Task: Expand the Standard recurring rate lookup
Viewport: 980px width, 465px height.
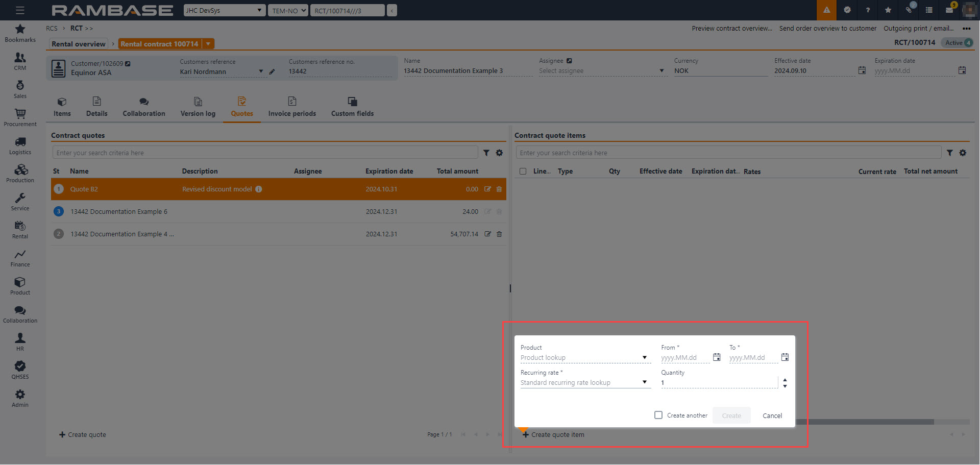Action: click(645, 382)
